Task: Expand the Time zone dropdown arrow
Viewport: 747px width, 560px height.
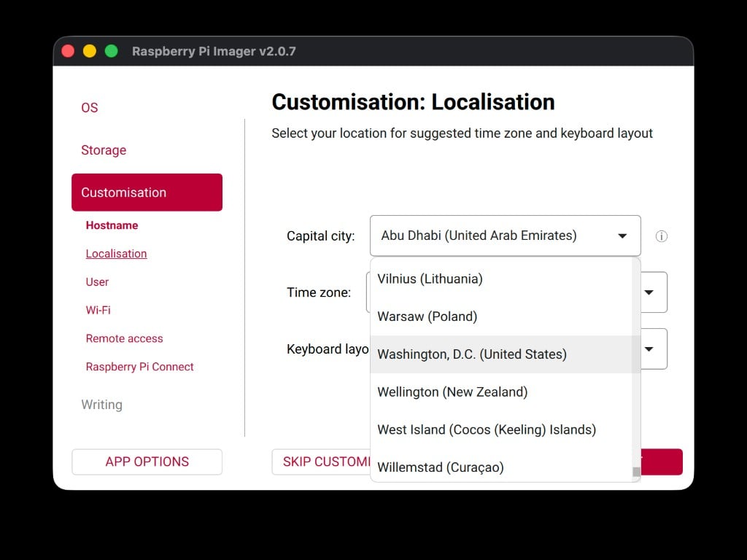Action: point(649,292)
